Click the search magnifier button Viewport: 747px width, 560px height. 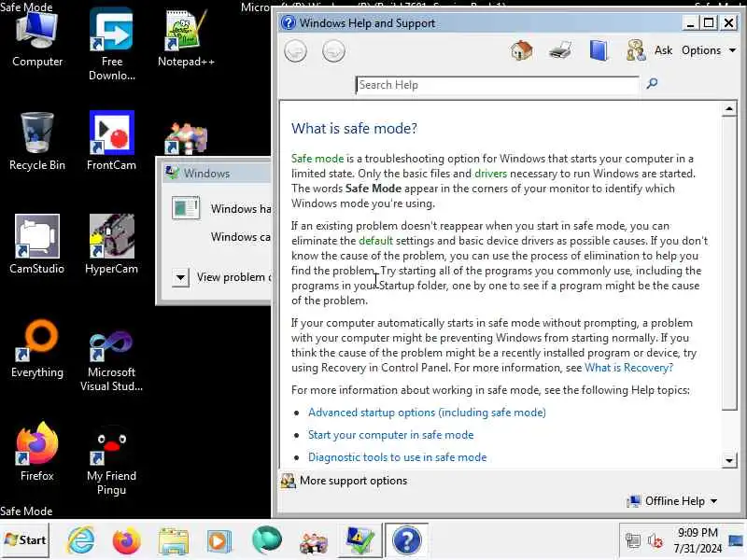click(652, 84)
